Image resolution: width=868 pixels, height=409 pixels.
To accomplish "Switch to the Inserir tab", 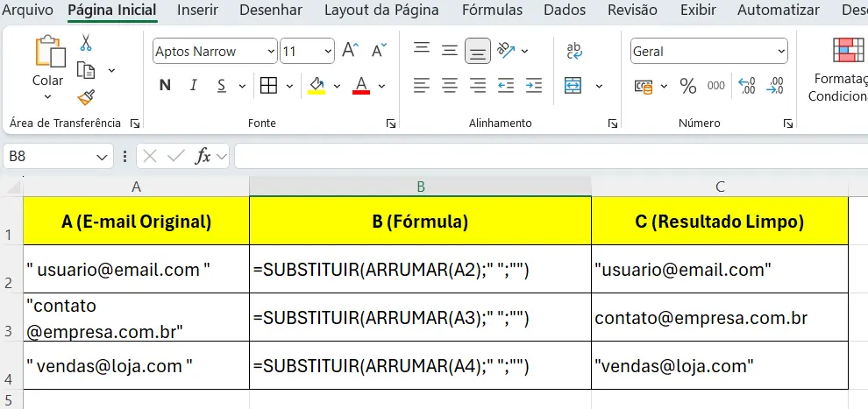I will click(x=197, y=11).
